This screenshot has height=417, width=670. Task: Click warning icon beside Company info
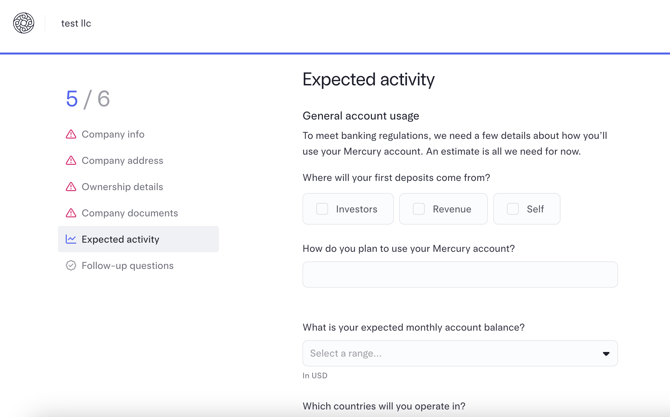[71, 134]
